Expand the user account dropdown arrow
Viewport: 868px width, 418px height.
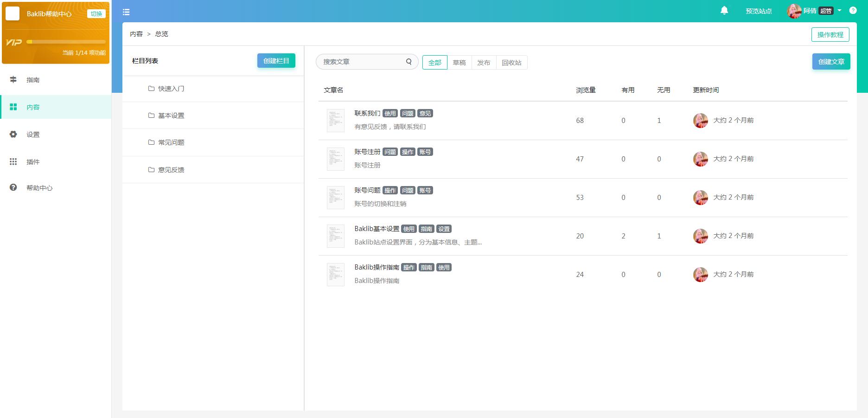[x=839, y=11]
